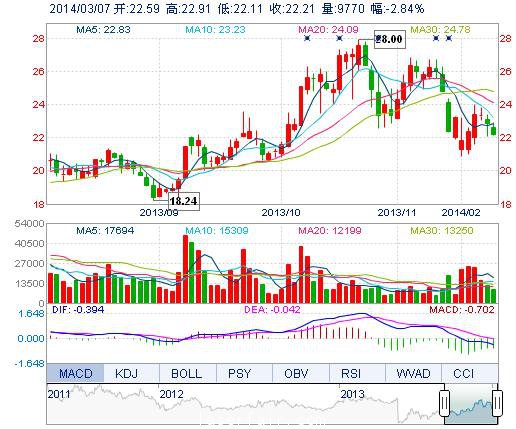The width and height of the screenshot is (516, 429).
Task: Click the first star event marker
Action: pyautogui.click(x=307, y=39)
